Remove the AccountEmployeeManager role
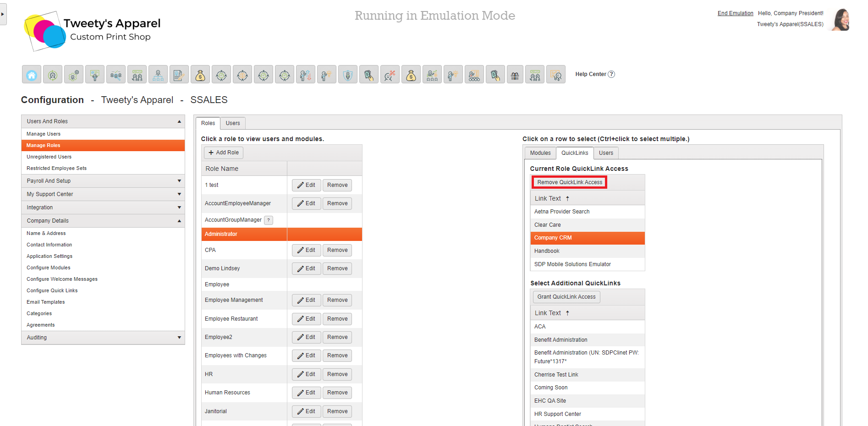This screenshot has height=426, width=868. 337,203
